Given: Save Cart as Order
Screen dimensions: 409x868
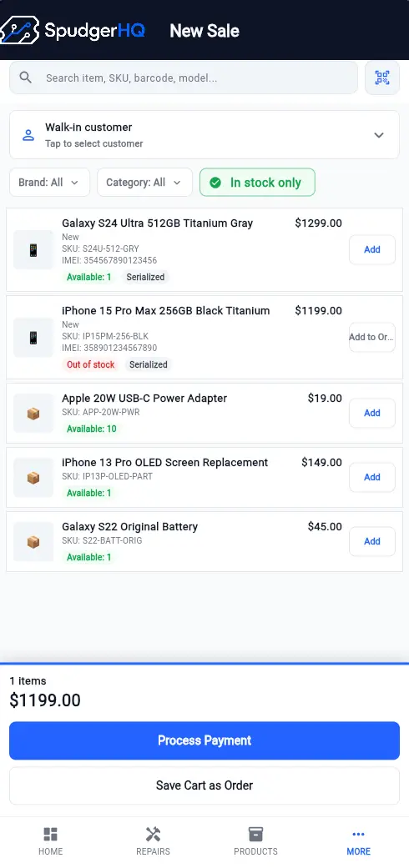Looking at the screenshot, I should (x=204, y=785).
